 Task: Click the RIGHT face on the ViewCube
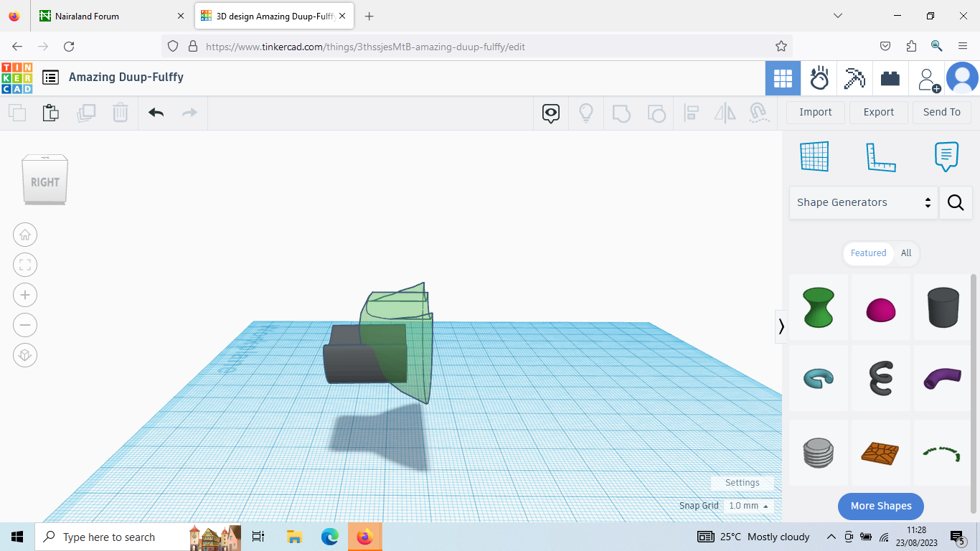click(44, 182)
